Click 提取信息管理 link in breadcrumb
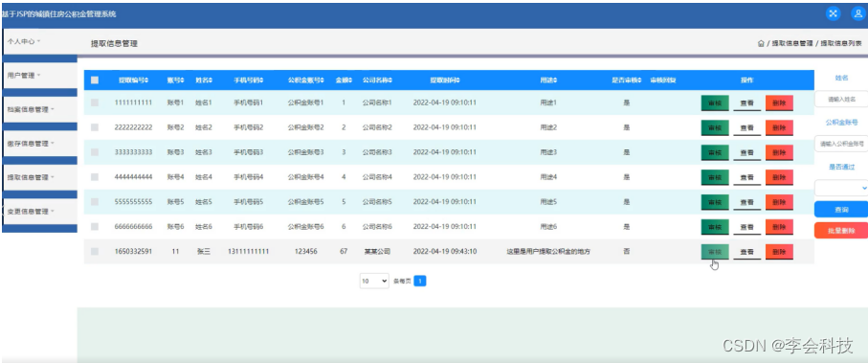The width and height of the screenshot is (868, 363). click(792, 43)
